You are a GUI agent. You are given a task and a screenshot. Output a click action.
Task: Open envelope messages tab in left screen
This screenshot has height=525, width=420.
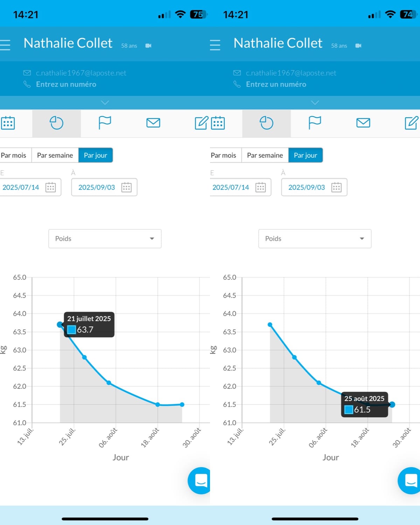click(x=153, y=123)
